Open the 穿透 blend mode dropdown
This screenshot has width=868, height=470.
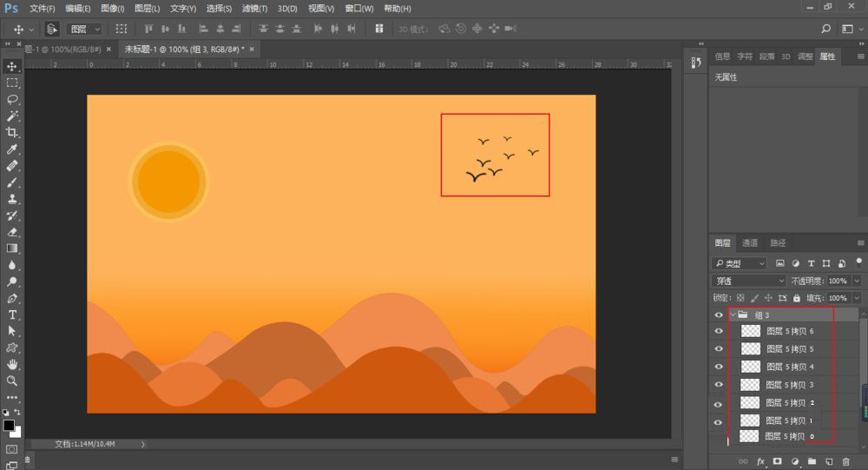[748, 281]
